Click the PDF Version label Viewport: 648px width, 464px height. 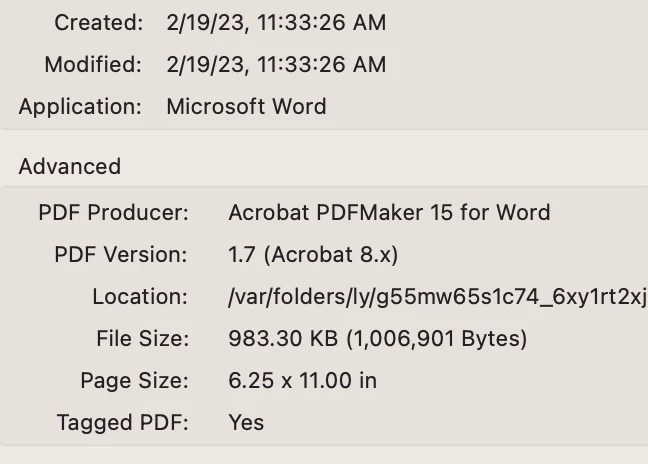(120, 255)
